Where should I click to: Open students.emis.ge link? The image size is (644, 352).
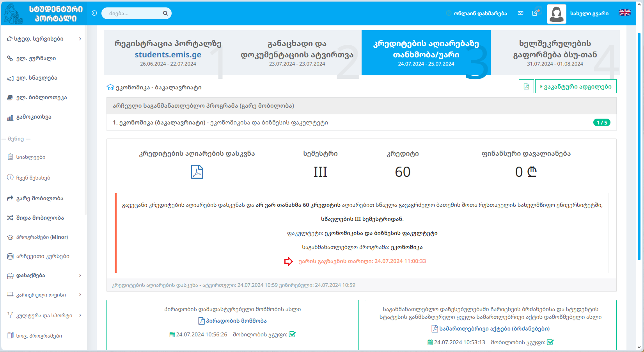[168, 55]
